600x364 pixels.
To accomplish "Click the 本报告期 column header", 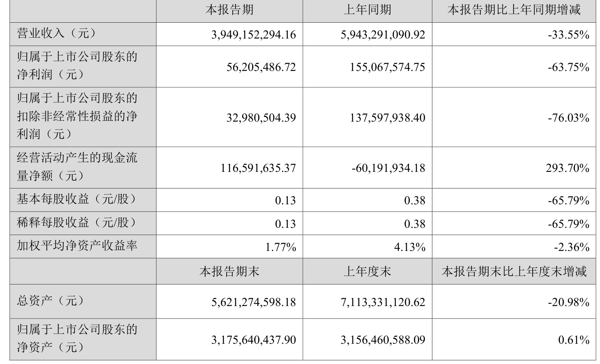I will point(229,10).
